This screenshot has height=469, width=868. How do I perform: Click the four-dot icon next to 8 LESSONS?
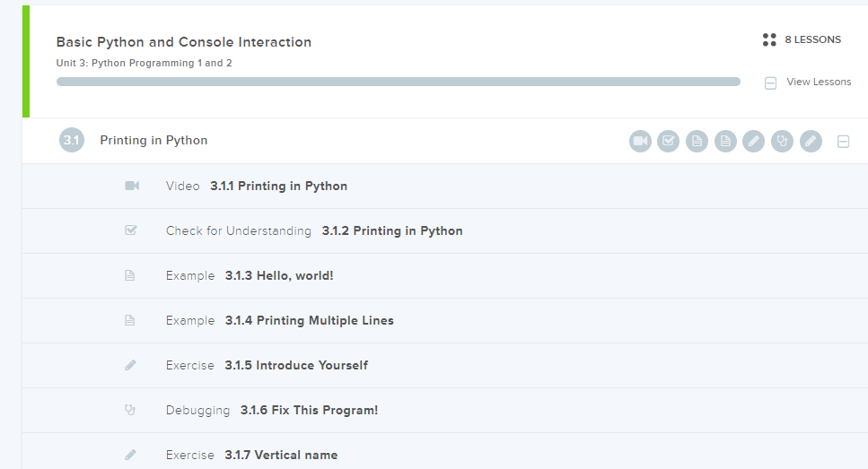click(x=768, y=39)
